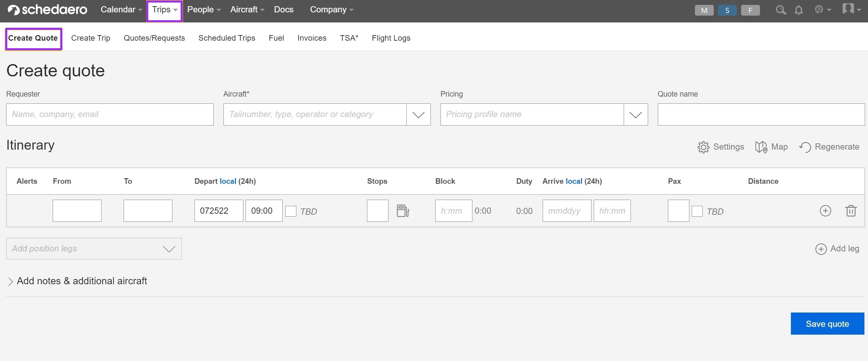Open the Add position legs dropdown
868x361 pixels.
(x=94, y=248)
